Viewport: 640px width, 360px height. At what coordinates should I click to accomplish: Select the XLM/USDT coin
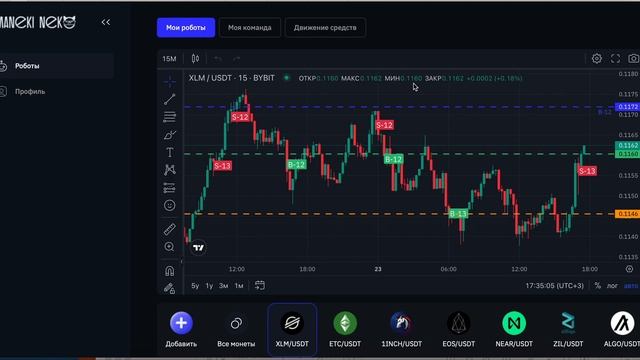click(292, 330)
